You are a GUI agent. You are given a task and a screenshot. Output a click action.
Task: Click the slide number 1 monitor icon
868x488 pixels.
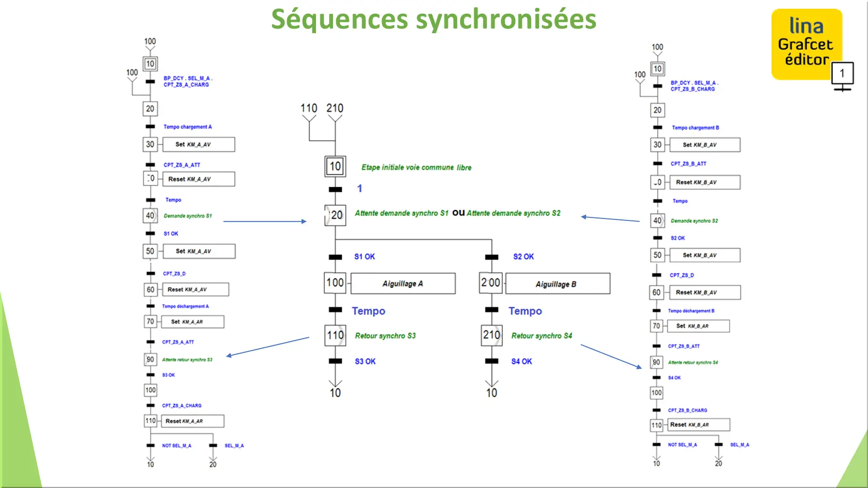click(x=842, y=76)
